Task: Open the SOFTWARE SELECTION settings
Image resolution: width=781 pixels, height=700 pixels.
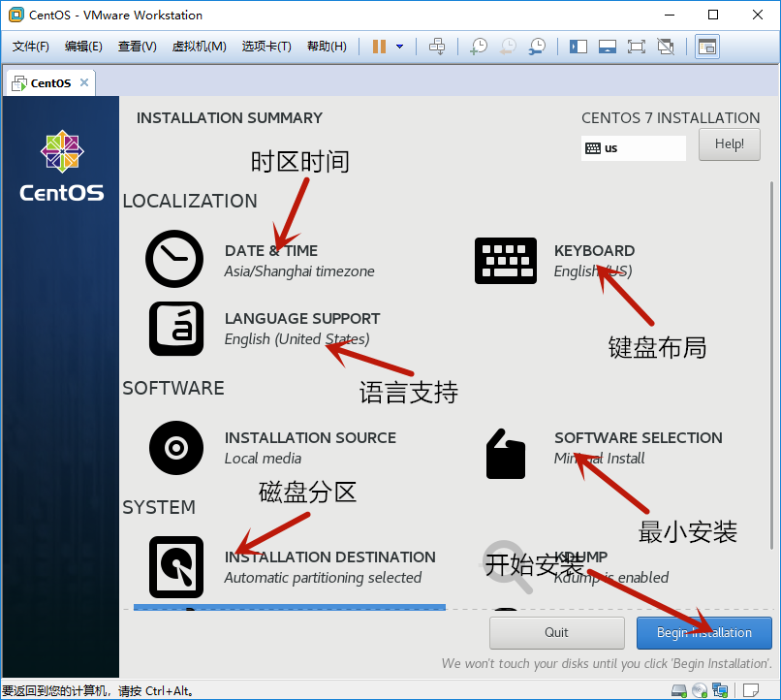Action: tap(638, 437)
